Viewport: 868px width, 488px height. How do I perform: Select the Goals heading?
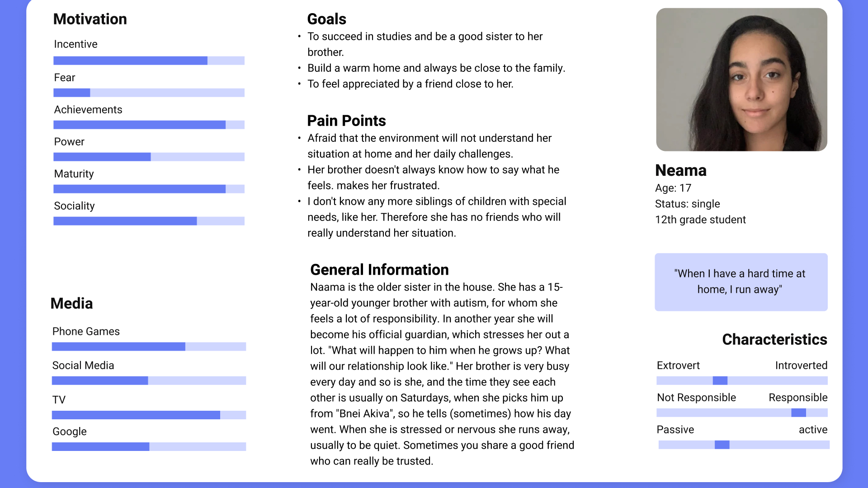pyautogui.click(x=327, y=19)
